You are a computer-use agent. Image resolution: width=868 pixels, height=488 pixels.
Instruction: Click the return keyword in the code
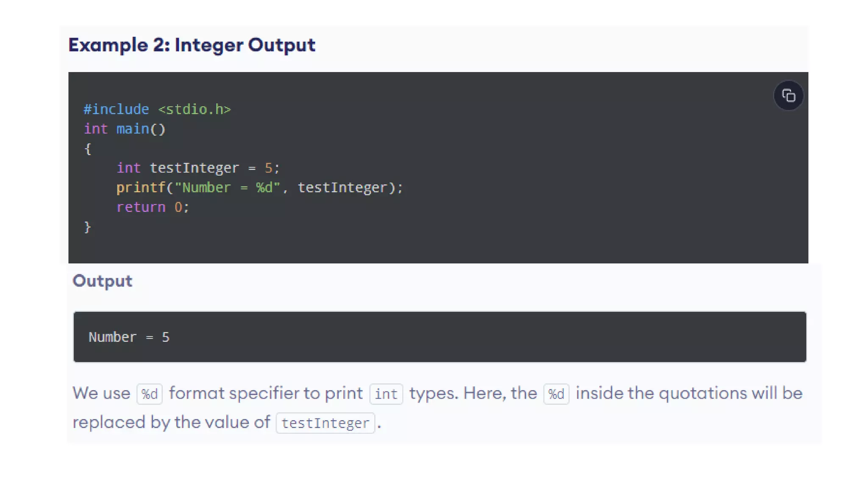click(141, 207)
